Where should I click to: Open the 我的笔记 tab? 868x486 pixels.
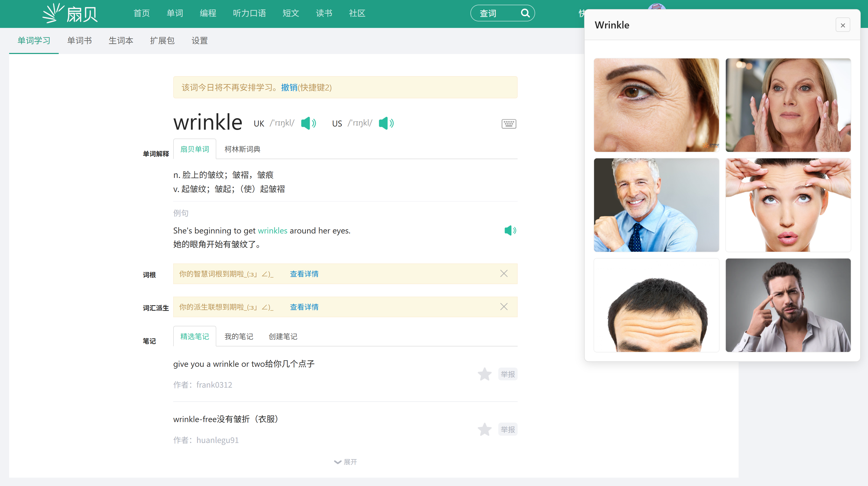pos(238,336)
